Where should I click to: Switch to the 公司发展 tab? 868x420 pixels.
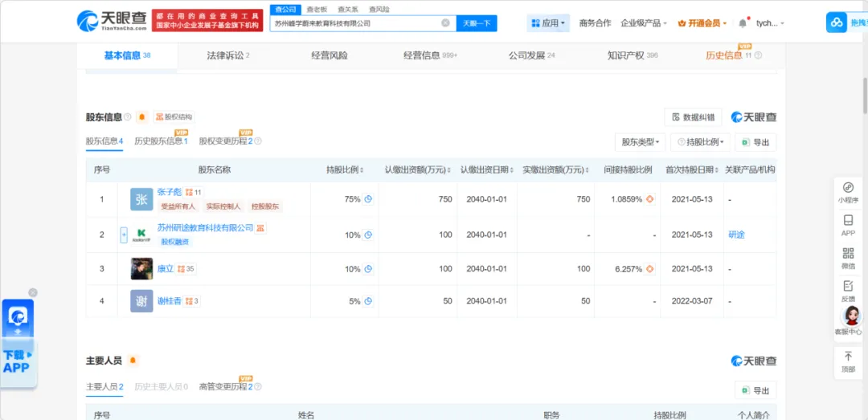click(x=531, y=55)
